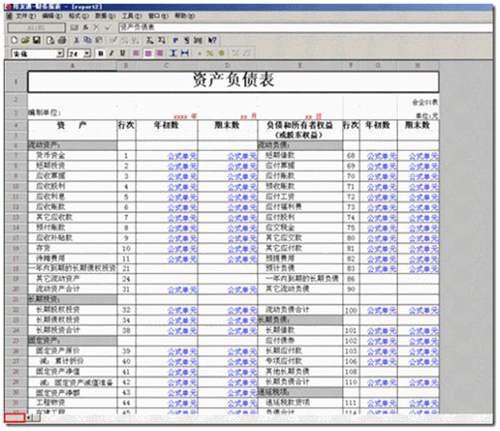Center align cell text
Image resolution: width=500 pixels, height=431 pixels.
pyautogui.click(x=148, y=53)
